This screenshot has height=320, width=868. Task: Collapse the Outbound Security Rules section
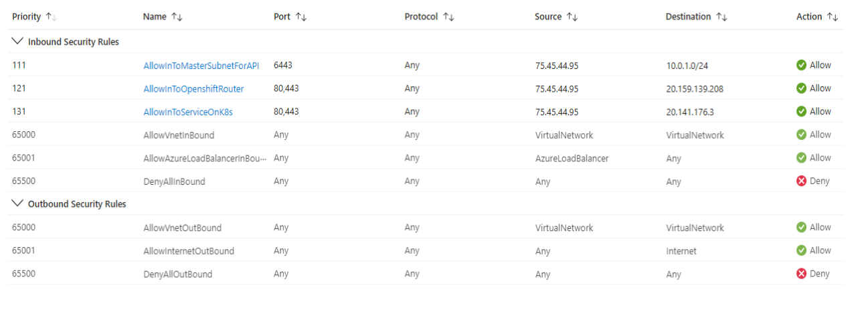click(x=17, y=204)
